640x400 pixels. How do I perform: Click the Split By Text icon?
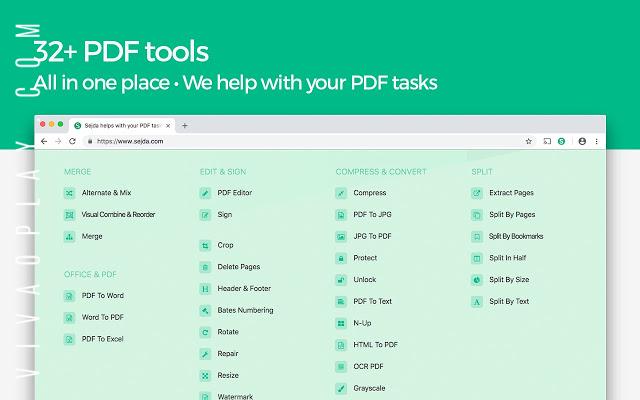477,302
